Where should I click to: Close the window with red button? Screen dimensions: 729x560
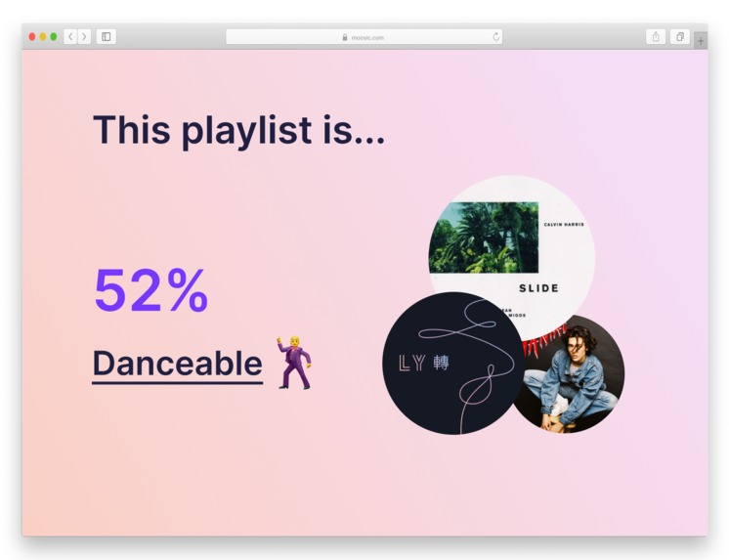[x=32, y=37]
